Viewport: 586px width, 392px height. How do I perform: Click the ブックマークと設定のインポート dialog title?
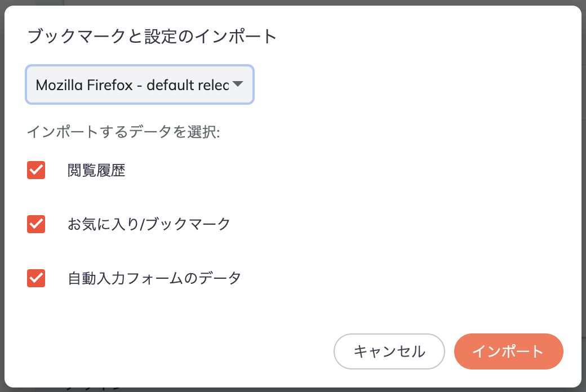(x=152, y=37)
